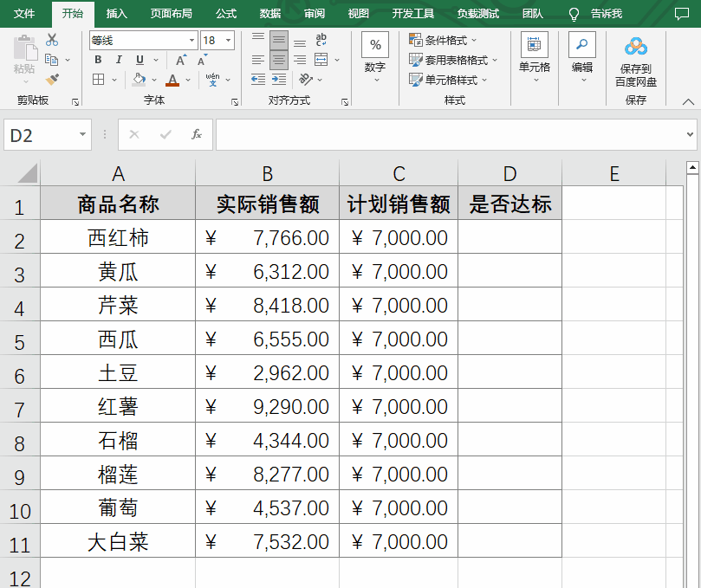Select column D header

tap(510, 173)
